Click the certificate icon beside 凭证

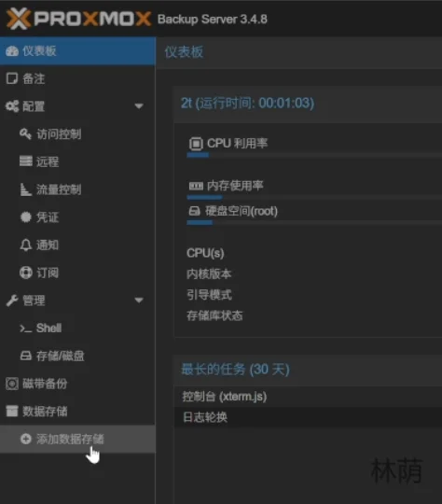click(26, 217)
